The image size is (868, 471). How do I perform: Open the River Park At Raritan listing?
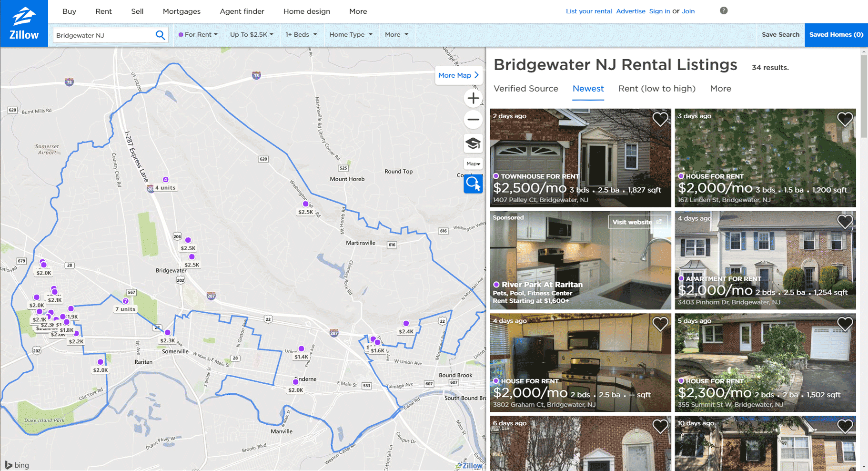(x=580, y=260)
